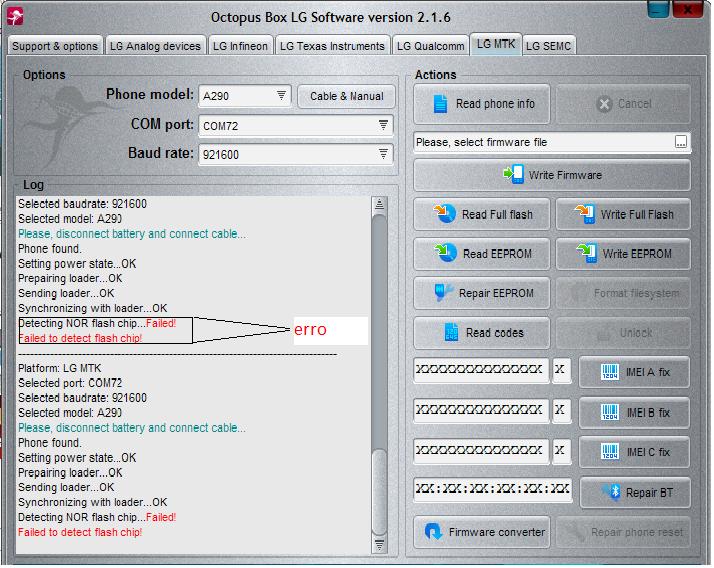This screenshot has width=714, height=568.
Task: Click the Firmware converter label
Action: coord(496,532)
